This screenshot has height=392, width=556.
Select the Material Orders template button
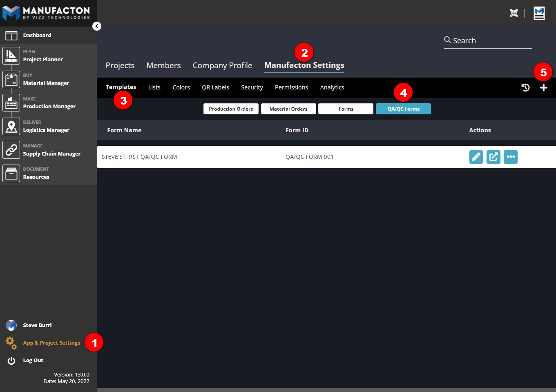tap(288, 109)
